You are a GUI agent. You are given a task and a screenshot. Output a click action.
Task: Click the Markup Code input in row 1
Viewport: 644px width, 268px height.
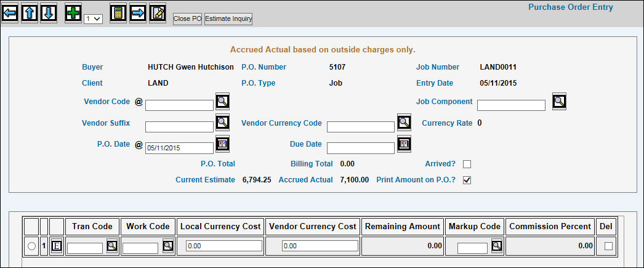(x=472, y=248)
